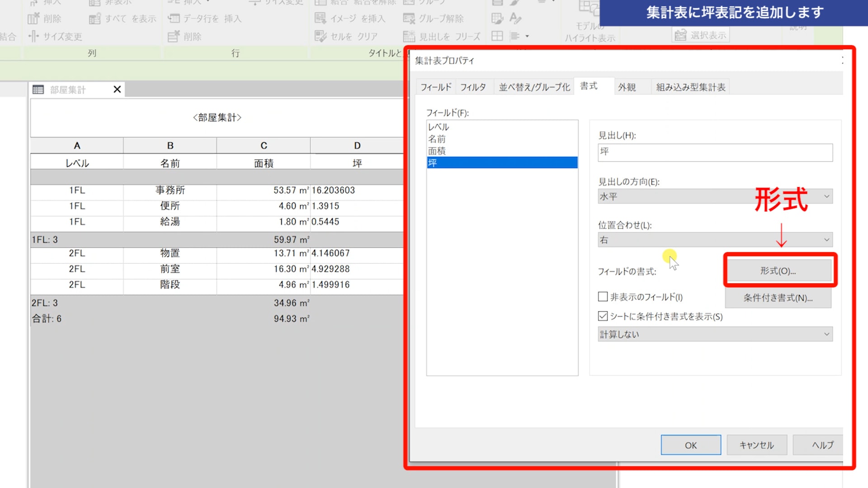
Task: Click the insert image (イメージを挿入) icon
Action: point(320,19)
